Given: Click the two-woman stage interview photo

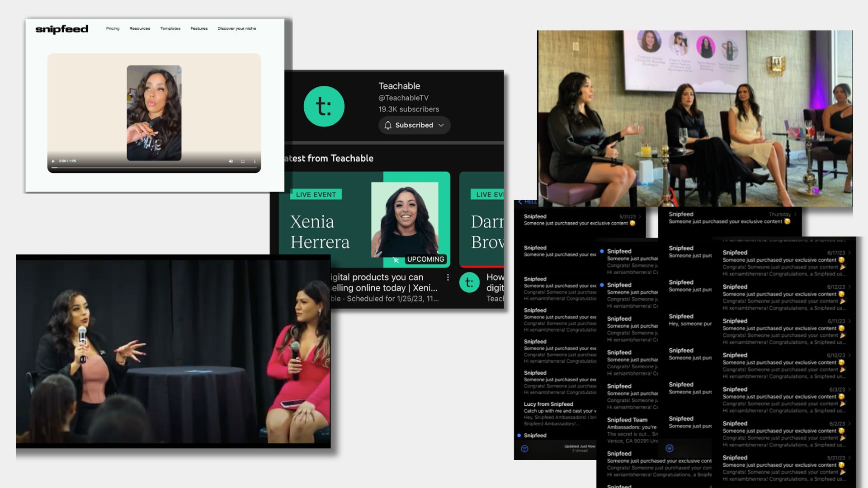Looking at the screenshot, I should click(x=173, y=352).
